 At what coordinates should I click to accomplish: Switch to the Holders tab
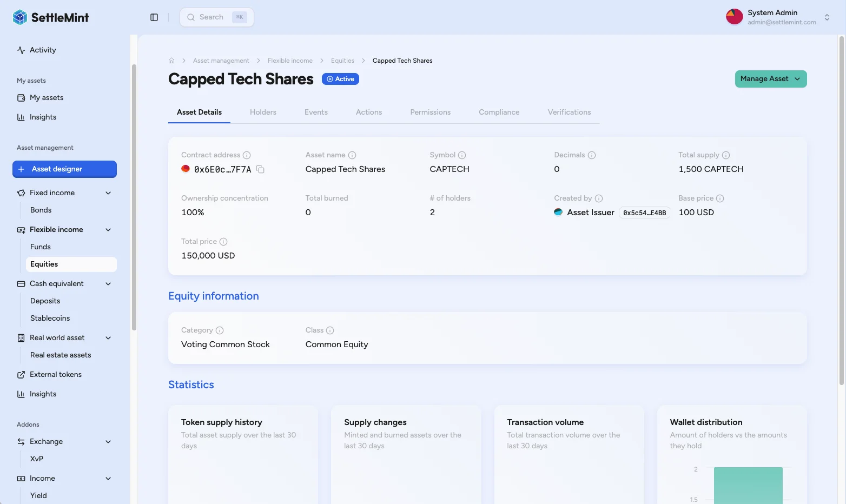pyautogui.click(x=263, y=112)
